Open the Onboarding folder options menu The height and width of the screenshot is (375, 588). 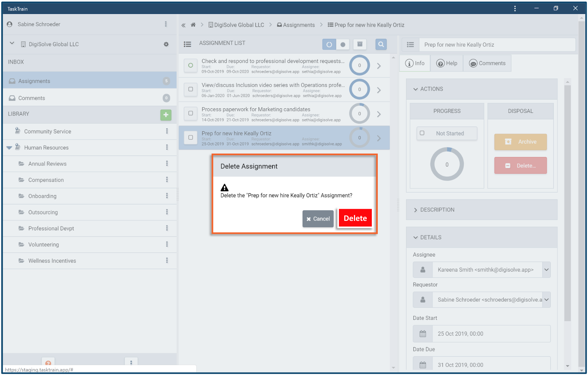pyautogui.click(x=167, y=196)
